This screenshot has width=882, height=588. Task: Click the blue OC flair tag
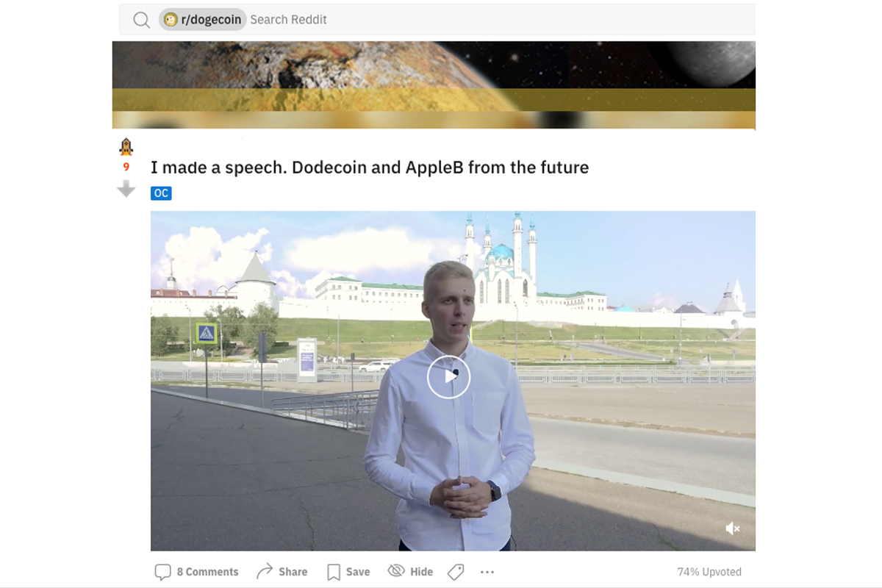[161, 193]
